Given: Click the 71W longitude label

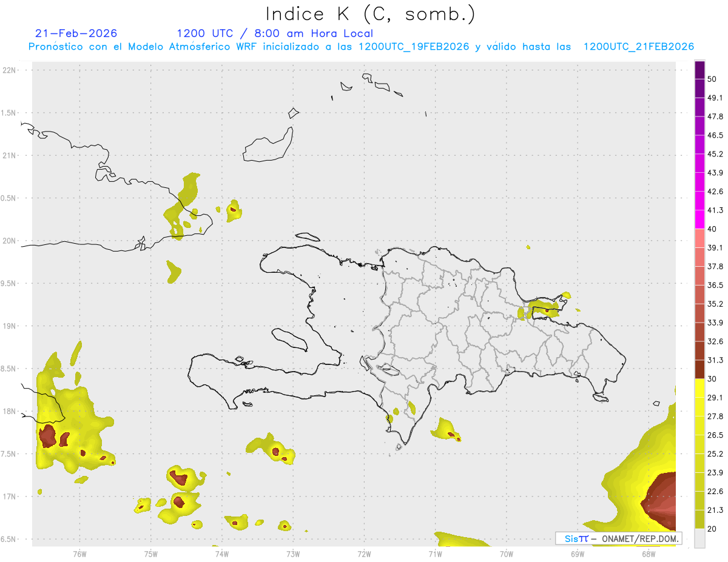Looking at the screenshot, I should click(x=435, y=554).
